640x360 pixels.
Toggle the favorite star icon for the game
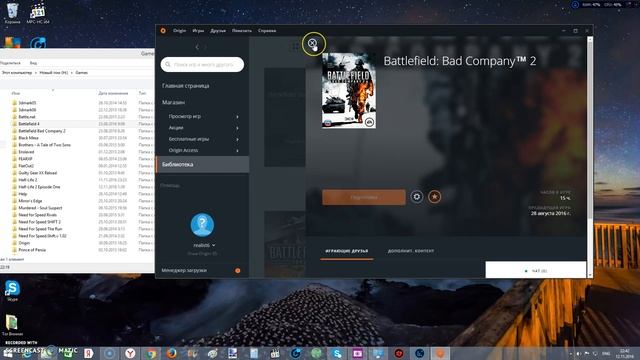[x=434, y=197]
